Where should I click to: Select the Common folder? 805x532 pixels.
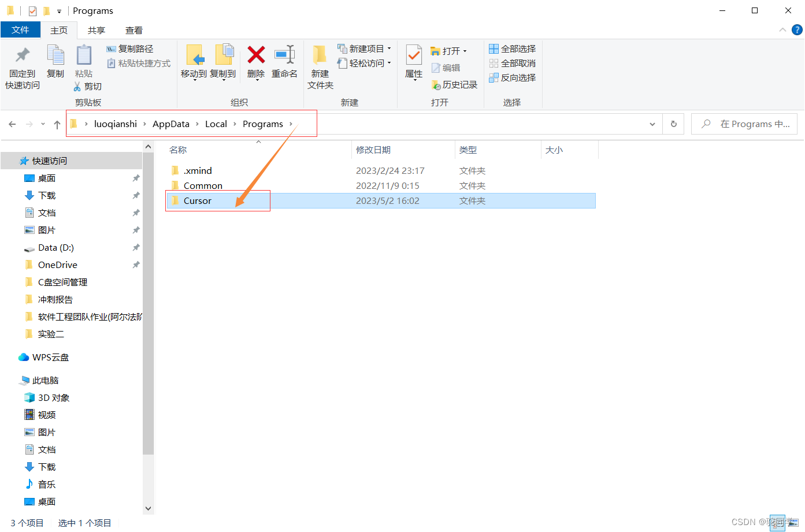pyautogui.click(x=203, y=186)
